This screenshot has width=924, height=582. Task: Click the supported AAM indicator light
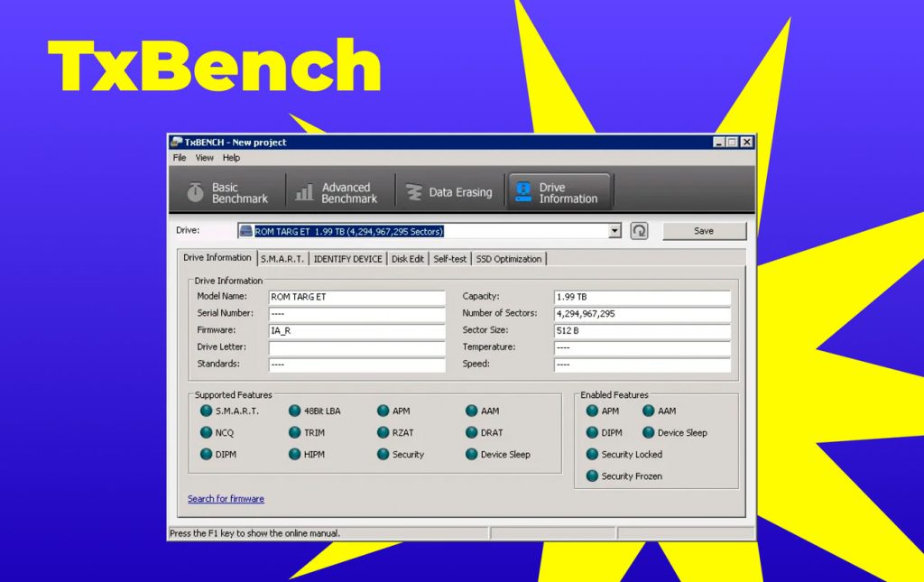(x=471, y=411)
